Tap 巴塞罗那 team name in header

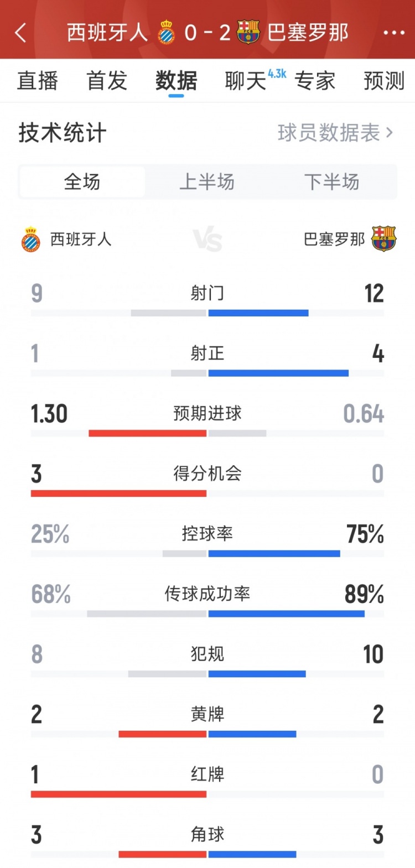308,33
